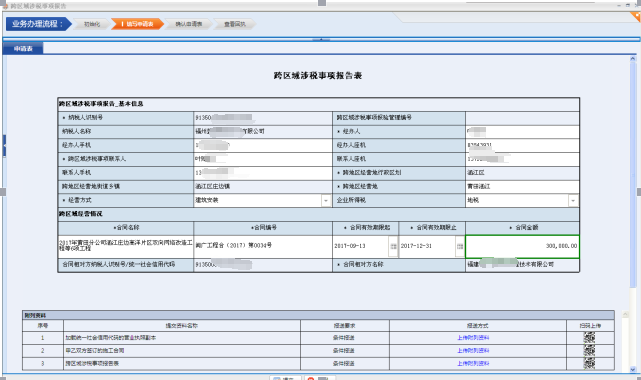The width and height of the screenshot is (641, 380).
Task: Open the 初始化 workflow step
Action: pyautogui.click(x=92, y=24)
